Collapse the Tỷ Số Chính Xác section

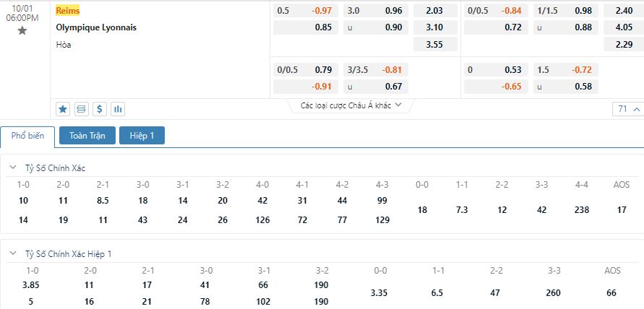(13, 167)
